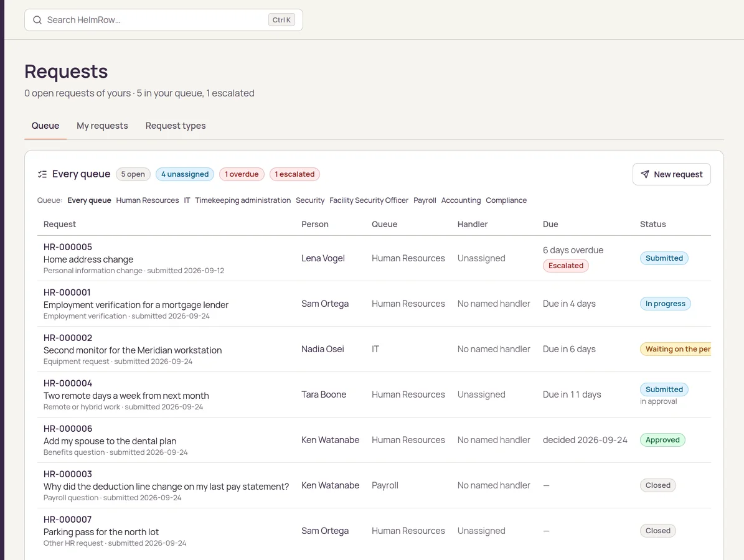Click the Due column header

[550, 224]
